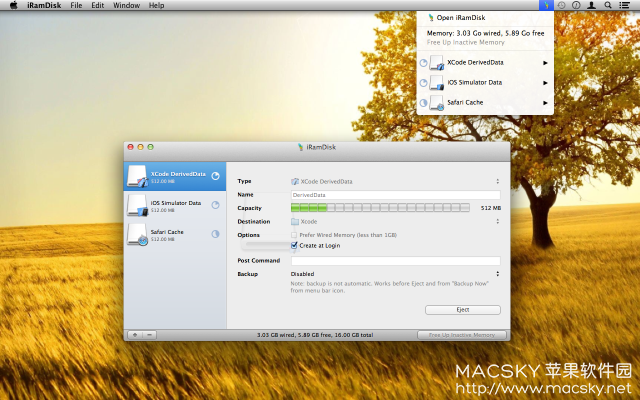Toggle Create at Login checkbox
640x400 pixels.
click(x=294, y=245)
